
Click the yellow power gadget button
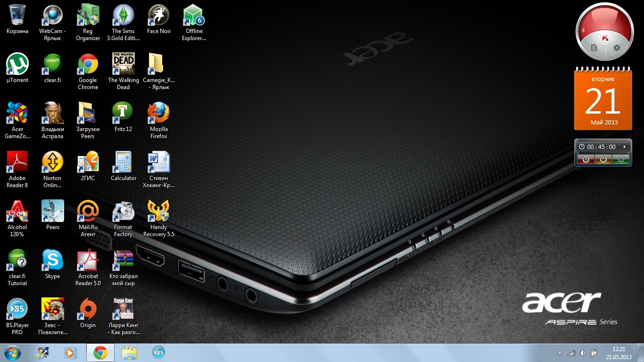tap(603, 159)
